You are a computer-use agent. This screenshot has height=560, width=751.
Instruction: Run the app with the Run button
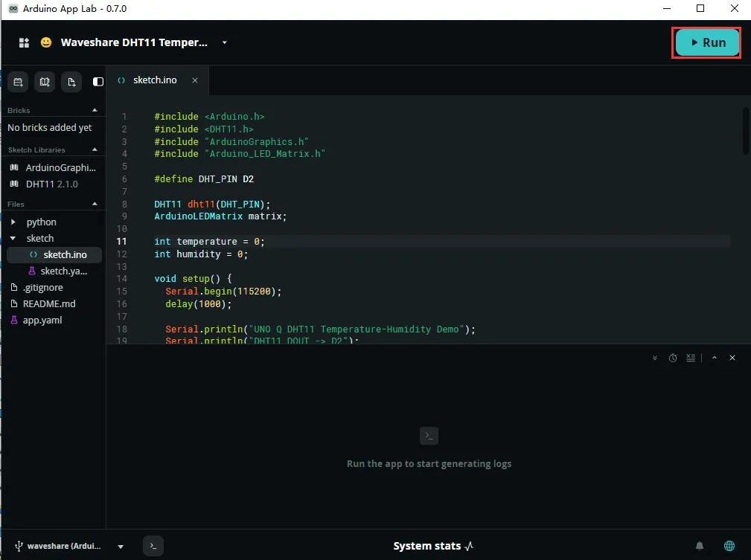[x=707, y=42]
